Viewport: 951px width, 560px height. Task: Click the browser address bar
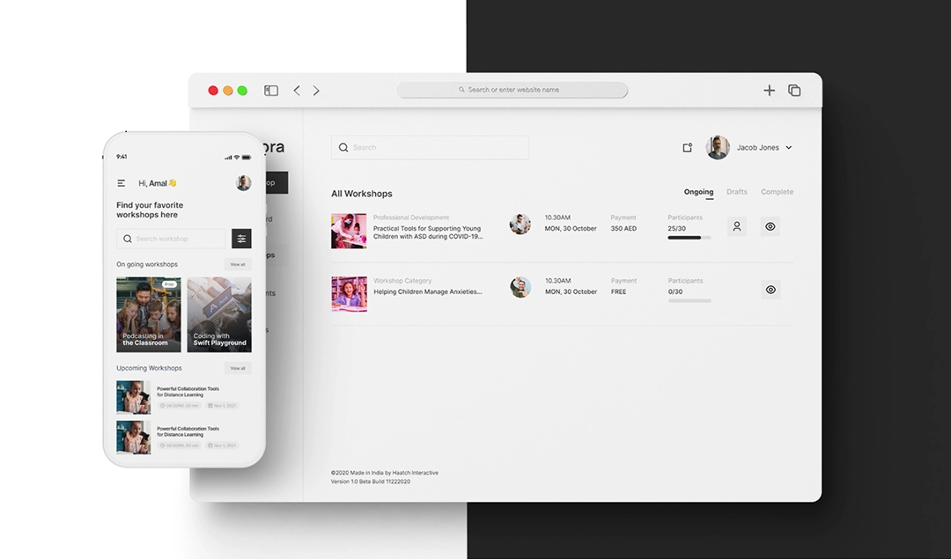click(512, 90)
